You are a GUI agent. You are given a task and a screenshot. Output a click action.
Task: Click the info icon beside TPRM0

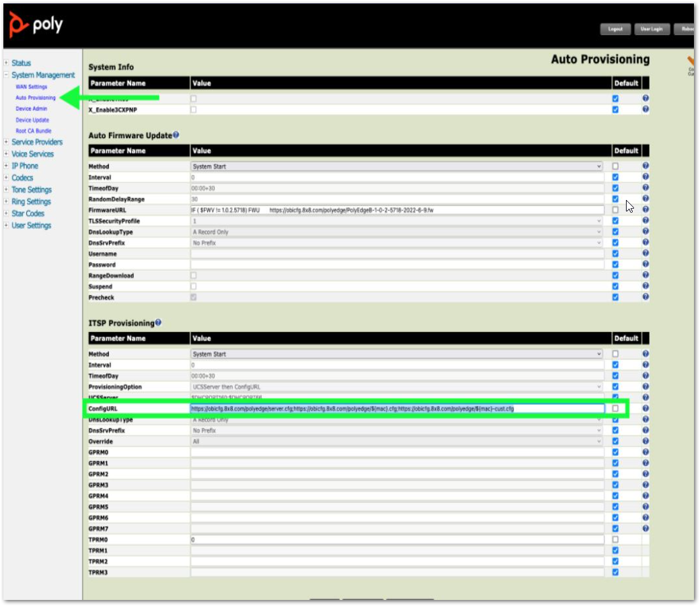(645, 539)
